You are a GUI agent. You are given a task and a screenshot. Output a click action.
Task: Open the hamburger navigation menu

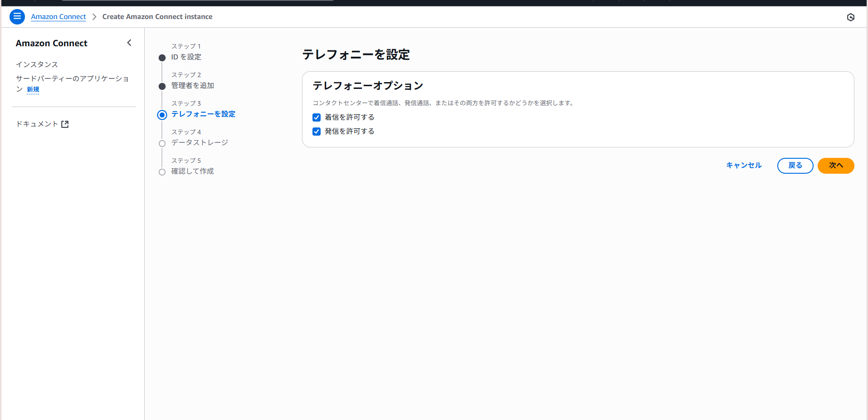tap(17, 17)
